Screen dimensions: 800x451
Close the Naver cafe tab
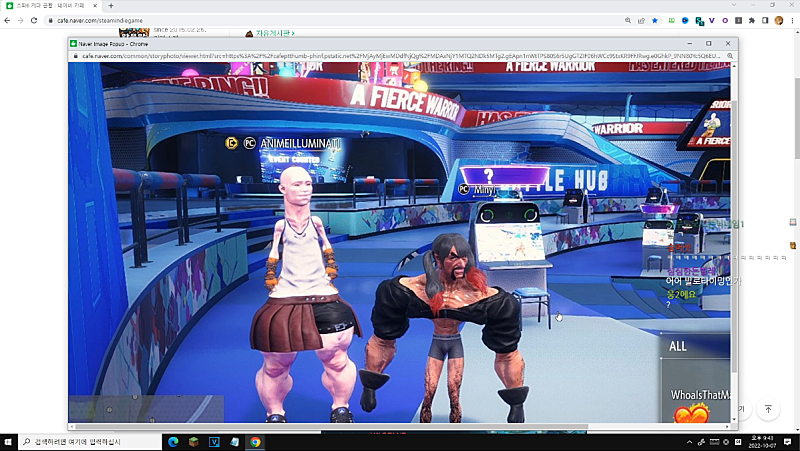(95, 6)
